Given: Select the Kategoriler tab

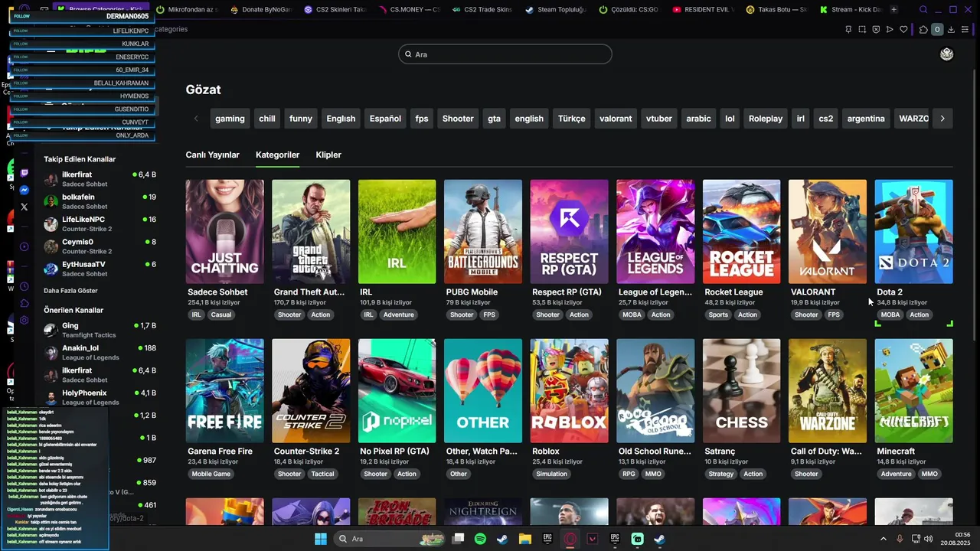Looking at the screenshot, I should click(x=277, y=155).
